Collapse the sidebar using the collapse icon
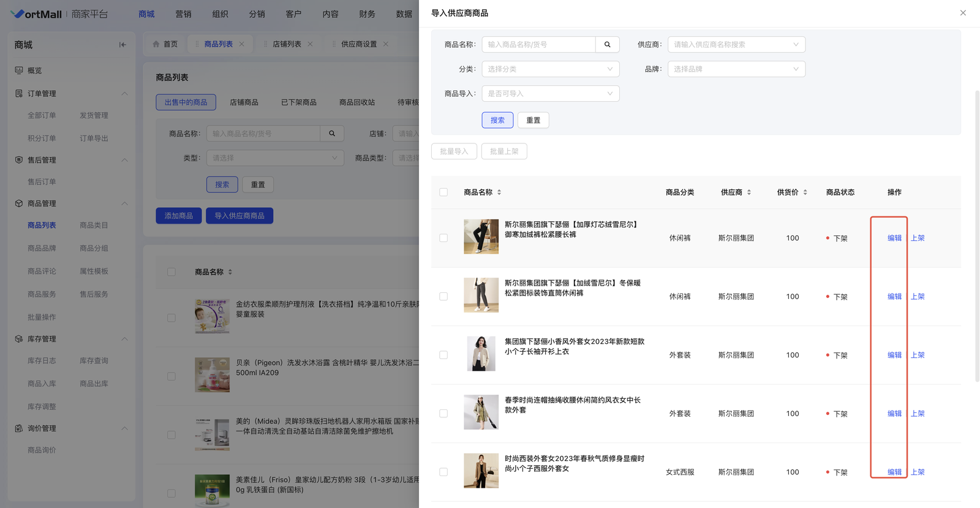The width and height of the screenshot is (980, 508). (x=123, y=45)
